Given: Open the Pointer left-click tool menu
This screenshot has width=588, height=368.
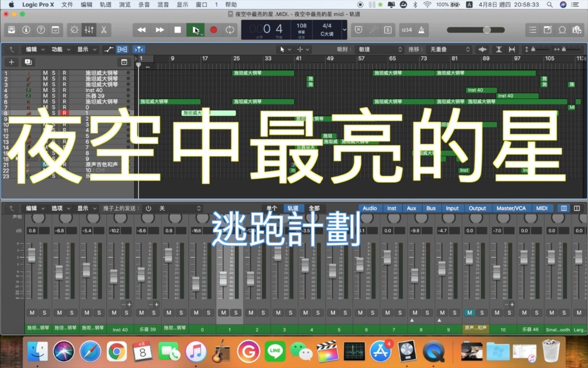Looking at the screenshot, I should pos(284,49).
